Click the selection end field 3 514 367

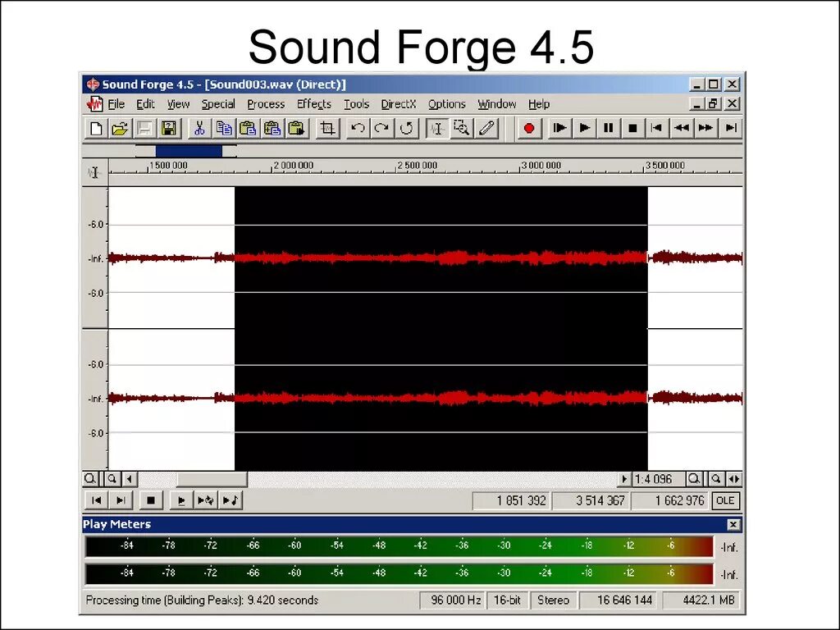coord(591,500)
